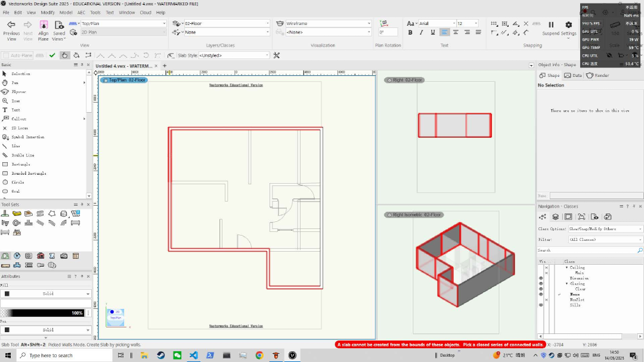Screen dimensions: 644x362
Task: Click Suspend Snapping pause button
Action: pyautogui.click(x=551, y=25)
